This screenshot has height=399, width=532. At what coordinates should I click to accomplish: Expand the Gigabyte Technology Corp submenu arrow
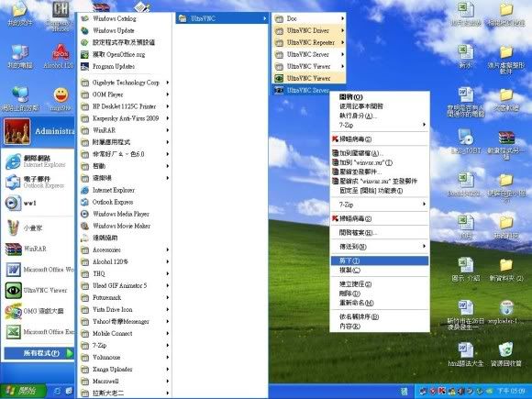pyautogui.click(x=168, y=83)
